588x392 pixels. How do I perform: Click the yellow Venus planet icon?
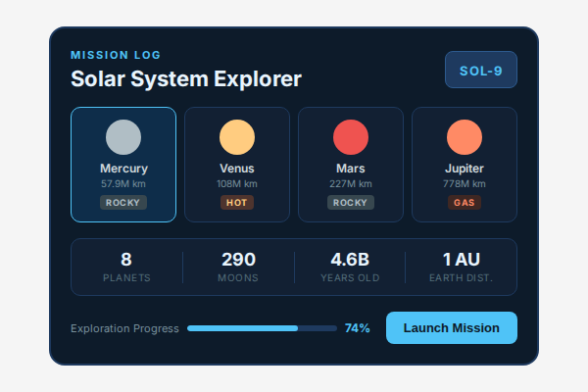(x=237, y=136)
